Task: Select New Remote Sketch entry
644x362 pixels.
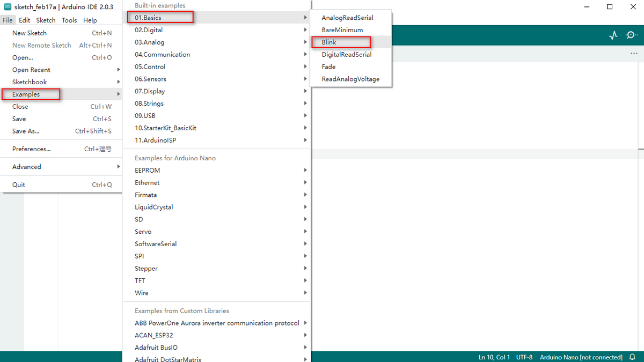Action: point(61,45)
